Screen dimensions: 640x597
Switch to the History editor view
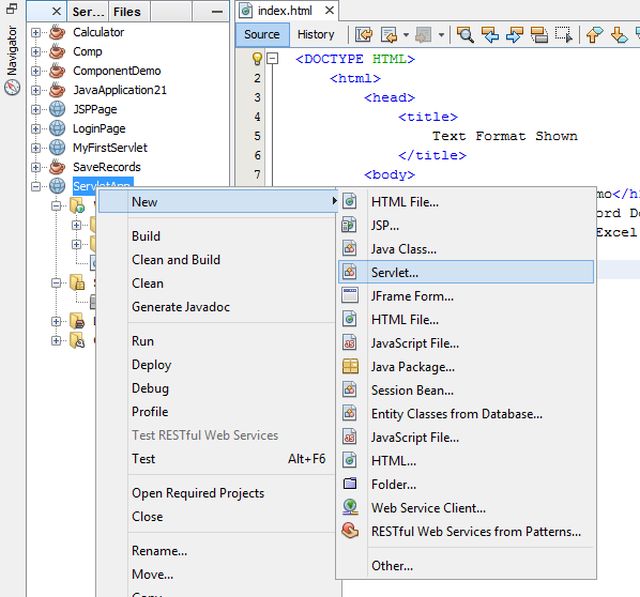(x=316, y=35)
